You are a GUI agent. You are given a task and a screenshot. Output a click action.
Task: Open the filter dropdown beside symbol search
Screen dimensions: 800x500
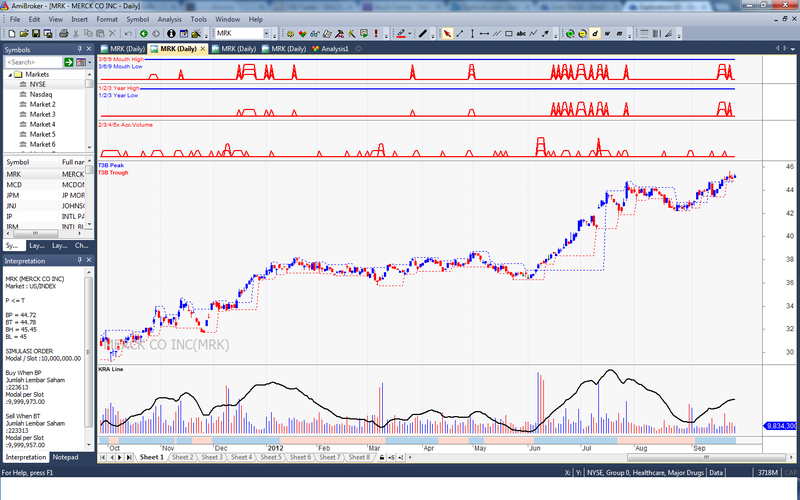tap(90, 62)
